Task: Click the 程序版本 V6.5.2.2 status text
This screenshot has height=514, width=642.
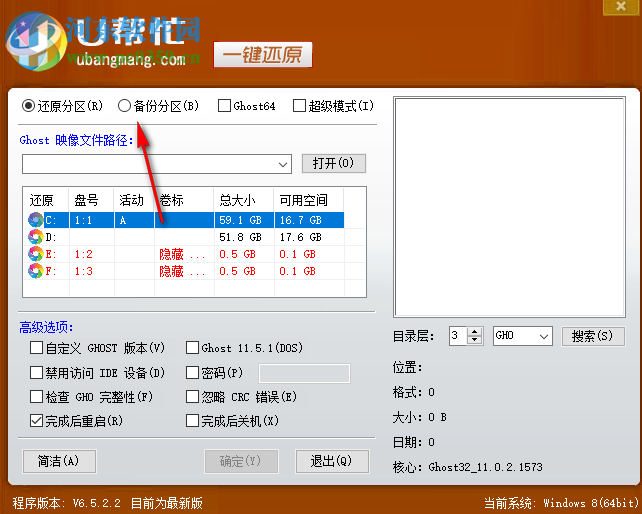Action: [67, 503]
